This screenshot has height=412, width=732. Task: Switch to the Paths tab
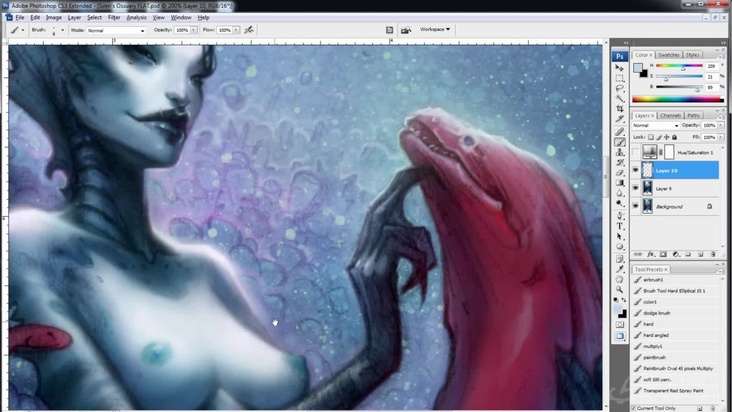coord(694,115)
